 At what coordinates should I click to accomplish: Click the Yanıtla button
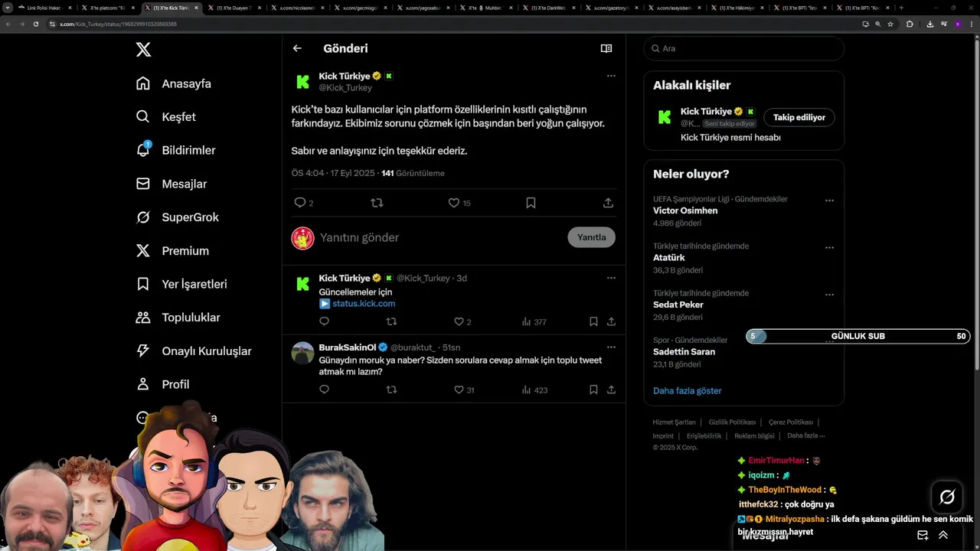591,237
